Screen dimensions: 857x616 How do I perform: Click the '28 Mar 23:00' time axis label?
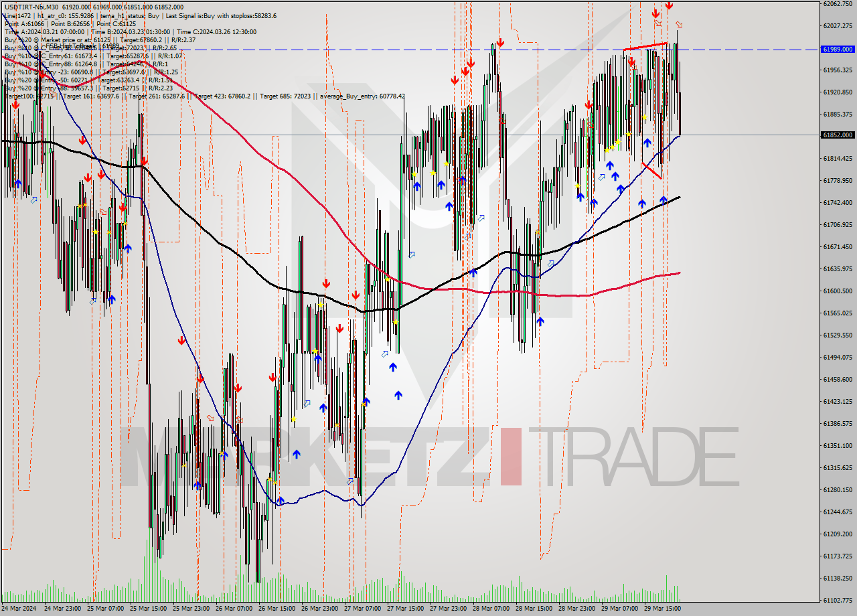pyautogui.click(x=578, y=609)
